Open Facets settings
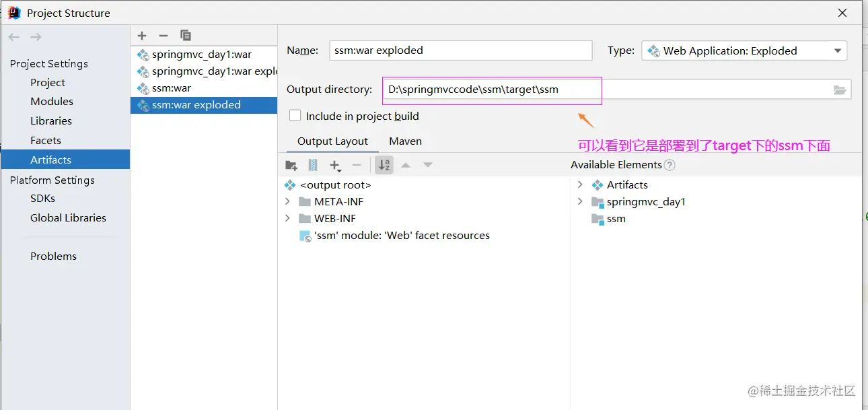 click(46, 140)
